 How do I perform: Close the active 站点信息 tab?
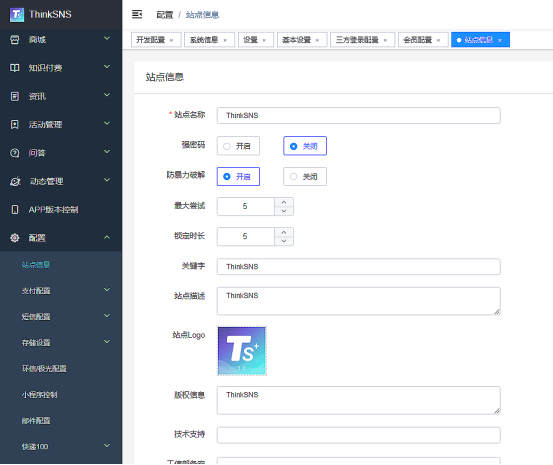pyautogui.click(x=500, y=40)
